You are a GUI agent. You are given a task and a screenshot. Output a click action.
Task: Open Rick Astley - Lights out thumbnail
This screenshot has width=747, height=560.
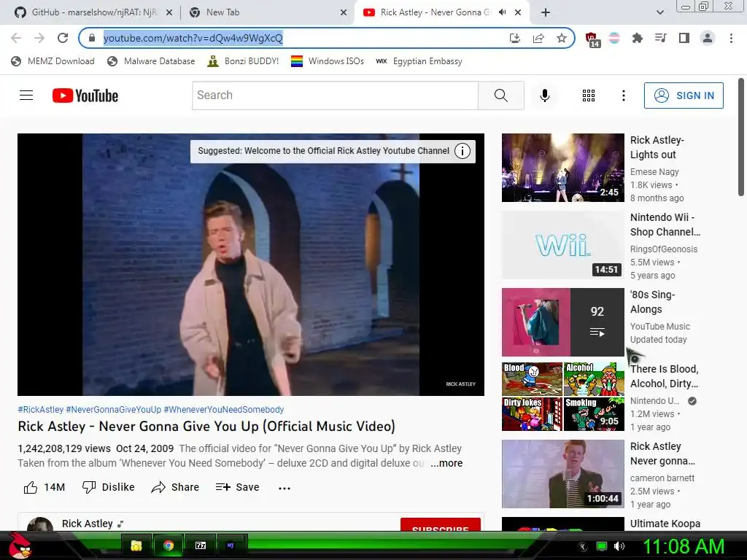click(x=562, y=168)
